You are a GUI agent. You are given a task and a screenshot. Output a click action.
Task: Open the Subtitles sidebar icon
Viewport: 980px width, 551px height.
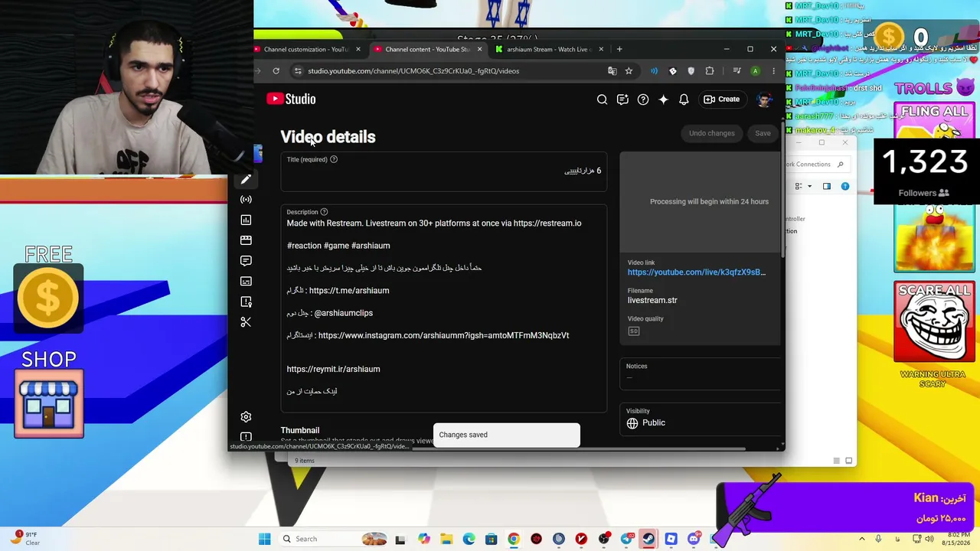246,282
